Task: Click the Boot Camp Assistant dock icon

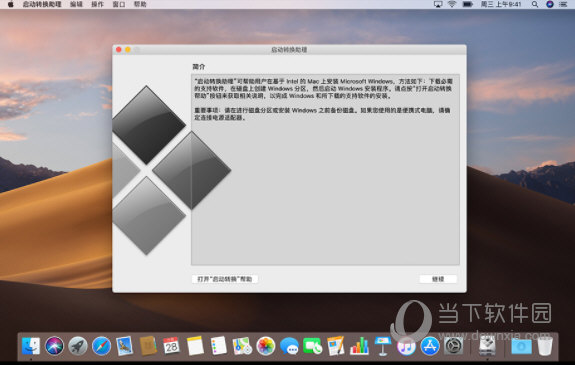Action: [x=487, y=346]
